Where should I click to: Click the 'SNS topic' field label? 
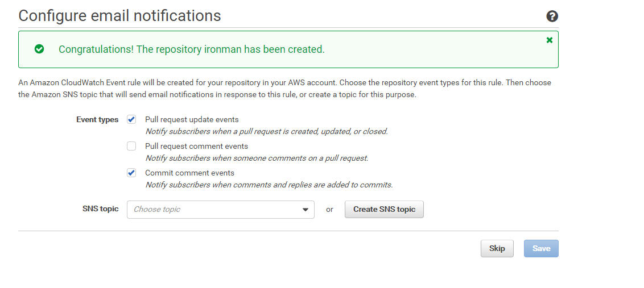[x=100, y=209]
